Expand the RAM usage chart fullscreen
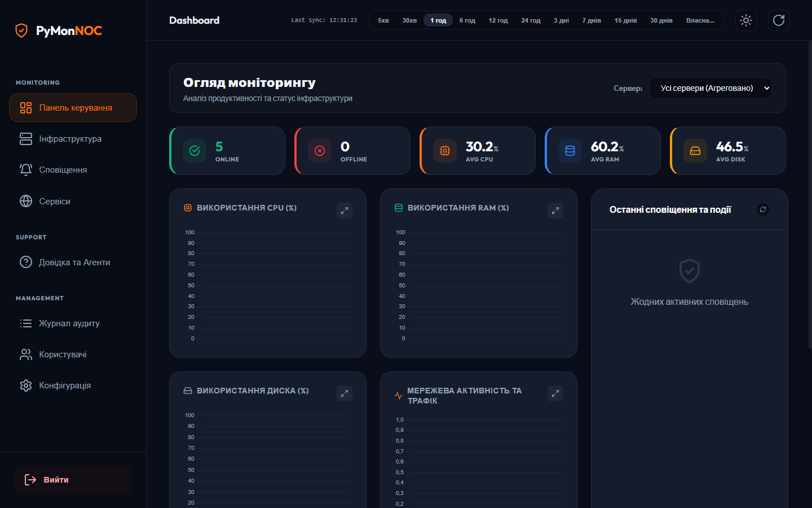Viewport: 812px width, 508px height. tap(555, 211)
